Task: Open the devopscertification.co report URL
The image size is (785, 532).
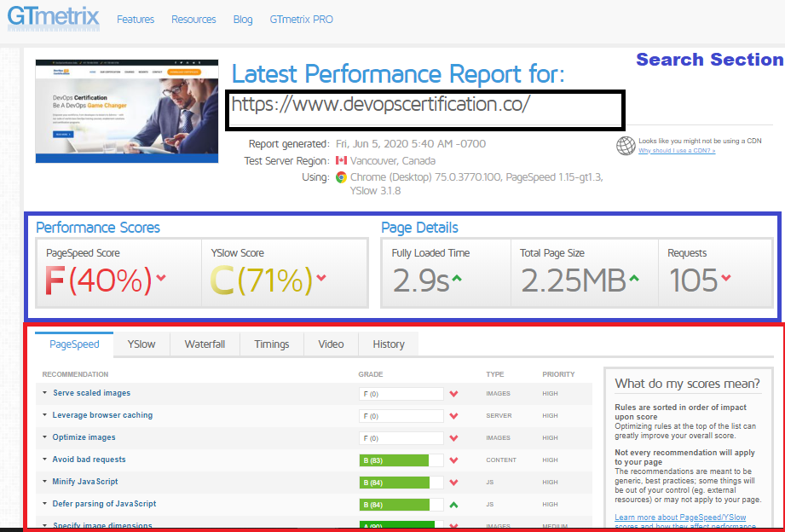Action: (380, 104)
